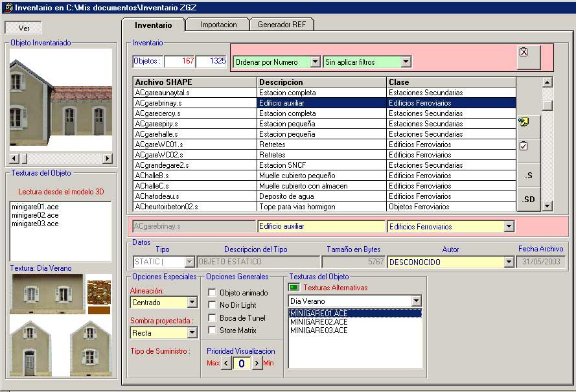Click the delete clipboard icon button
Image resolution: width=576 pixels, height=392 pixels.
pyautogui.click(x=528, y=56)
